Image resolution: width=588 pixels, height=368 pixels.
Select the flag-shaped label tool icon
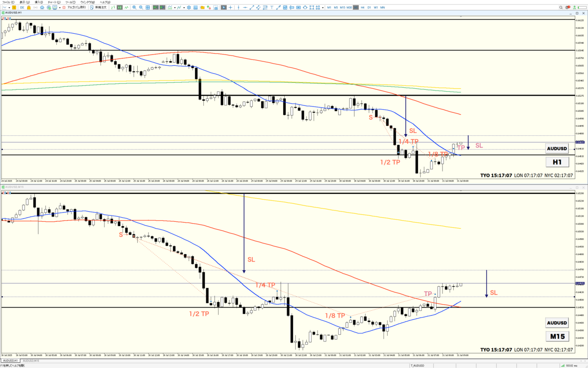pos(292,8)
